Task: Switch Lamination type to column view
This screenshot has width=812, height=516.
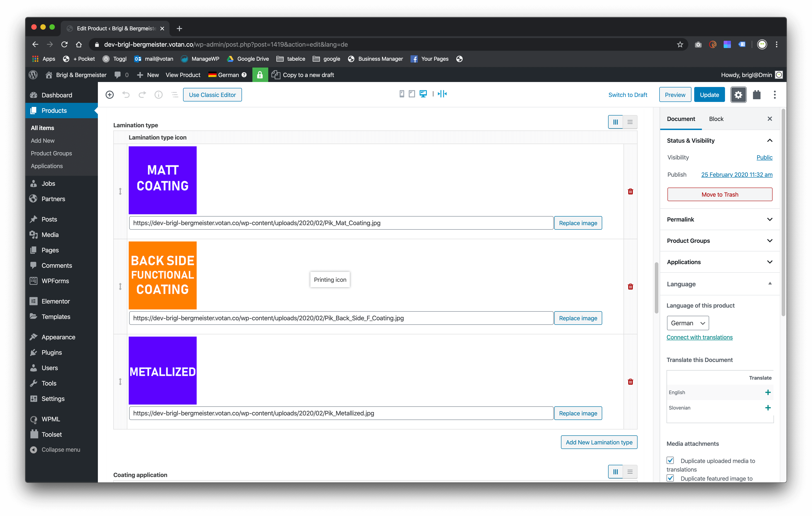Action: (615, 122)
